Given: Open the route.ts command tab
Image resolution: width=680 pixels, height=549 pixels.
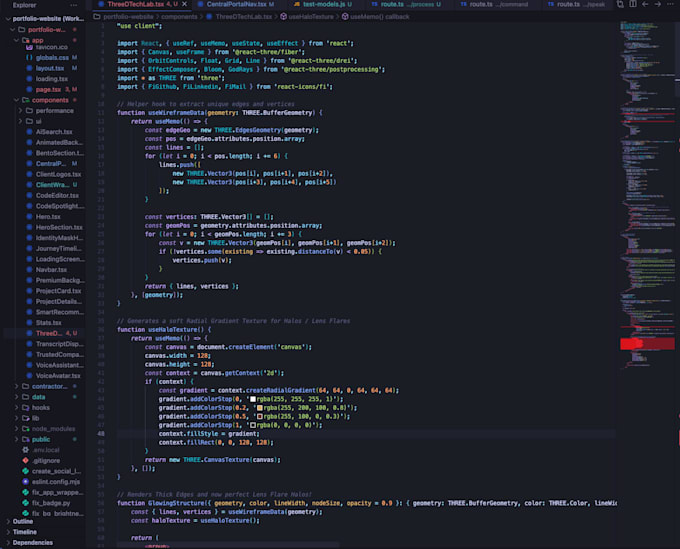Looking at the screenshot, I should 494,4.
